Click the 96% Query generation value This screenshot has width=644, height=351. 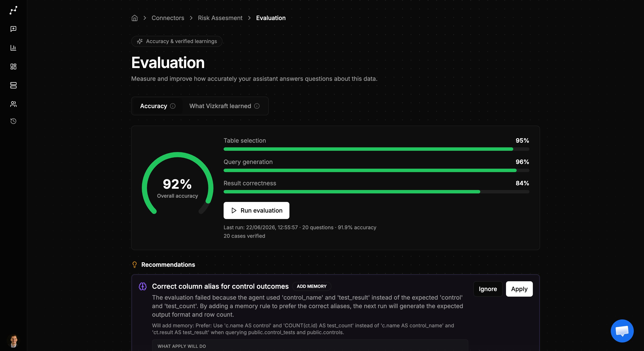pyautogui.click(x=522, y=162)
